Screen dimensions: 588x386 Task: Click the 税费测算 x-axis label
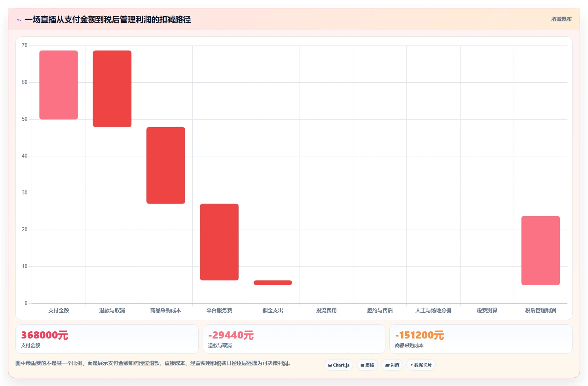coord(487,310)
